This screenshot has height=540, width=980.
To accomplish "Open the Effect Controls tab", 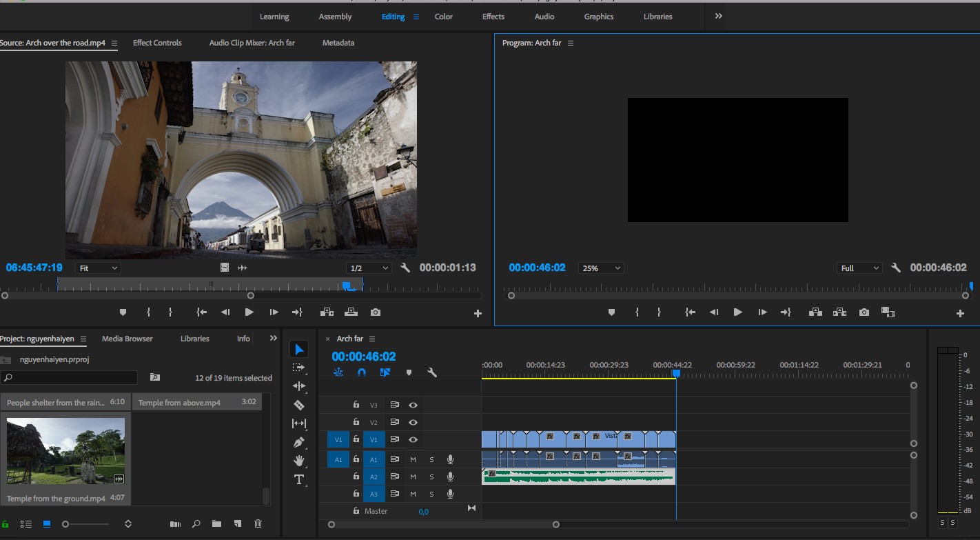I will [157, 43].
